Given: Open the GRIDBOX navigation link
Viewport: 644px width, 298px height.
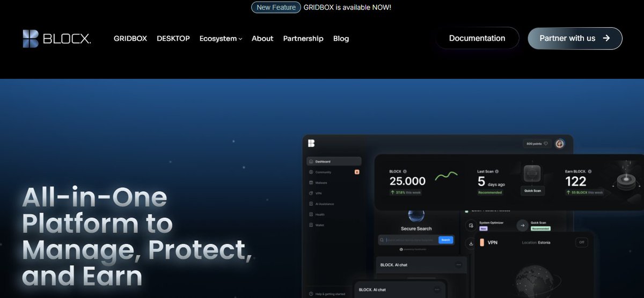Looking at the screenshot, I should (x=130, y=39).
